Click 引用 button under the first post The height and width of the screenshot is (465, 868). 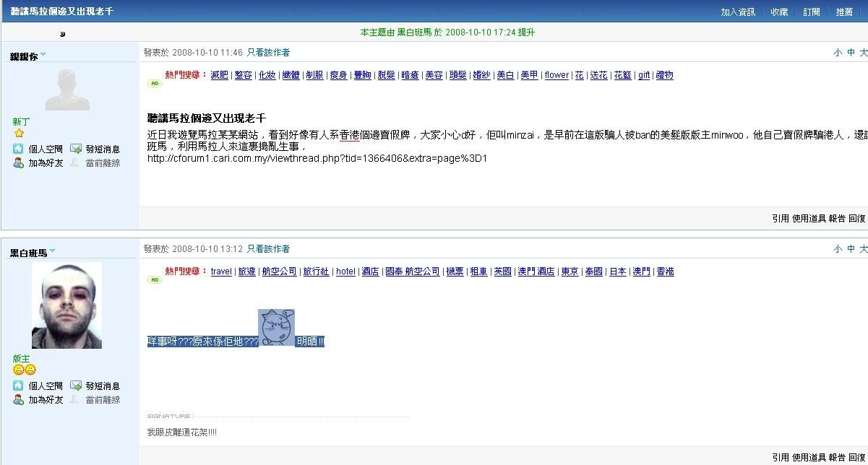[780, 218]
